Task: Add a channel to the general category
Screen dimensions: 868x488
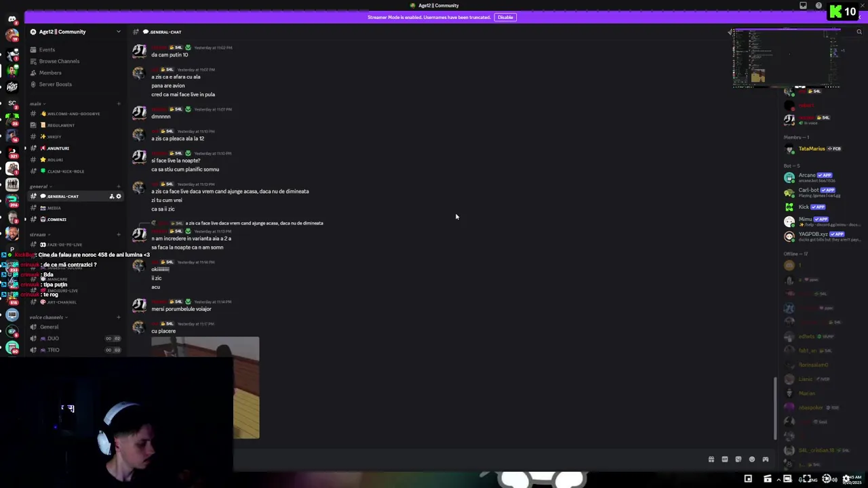Action: (118, 186)
